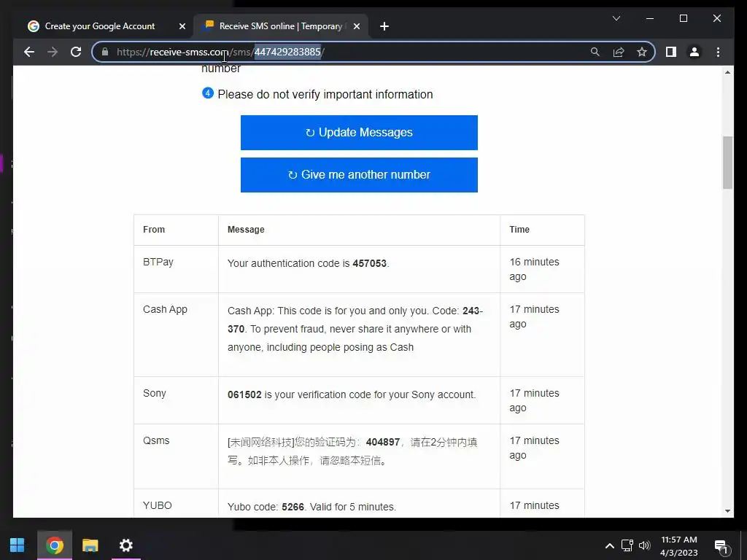Open the browser side panel
This screenshot has height=560, width=747.
tap(671, 52)
